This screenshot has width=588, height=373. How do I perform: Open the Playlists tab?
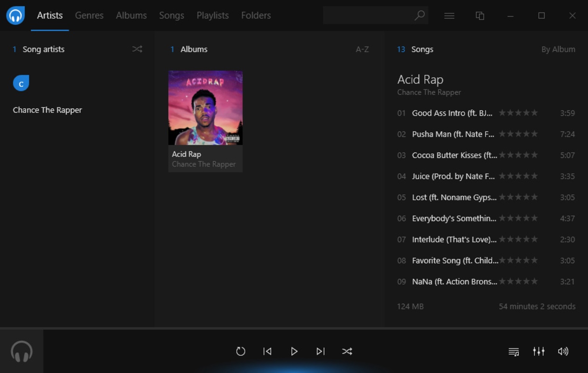pyautogui.click(x=212, y=15)
